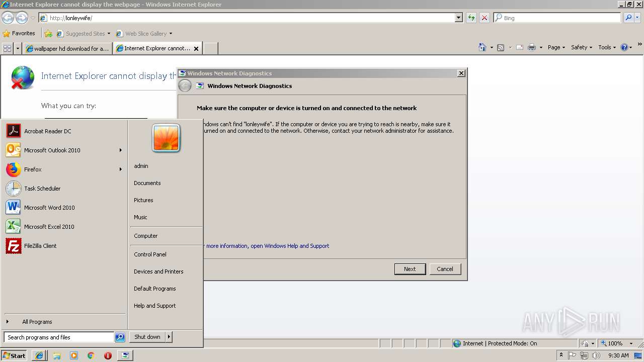This screenshot has width=644, height=362.
Task: Open the Tools menu
Action: 607,47
